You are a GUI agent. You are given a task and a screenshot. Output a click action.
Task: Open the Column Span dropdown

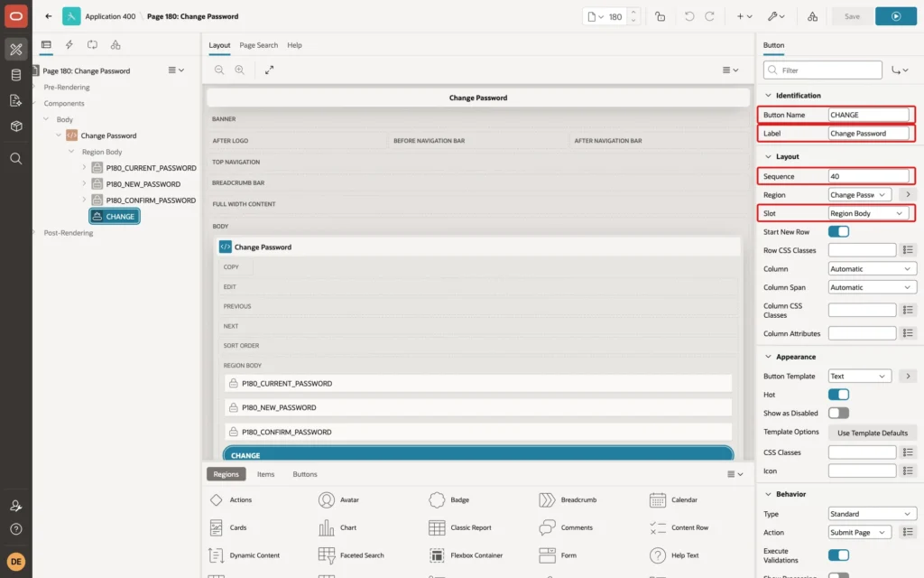(873, 287)
